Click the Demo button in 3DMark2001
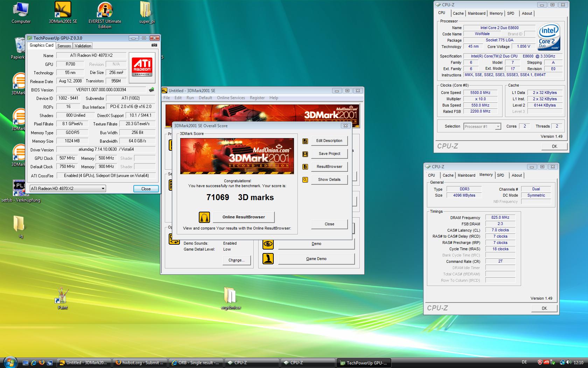 pyautogui.click(x=316, y=244)
